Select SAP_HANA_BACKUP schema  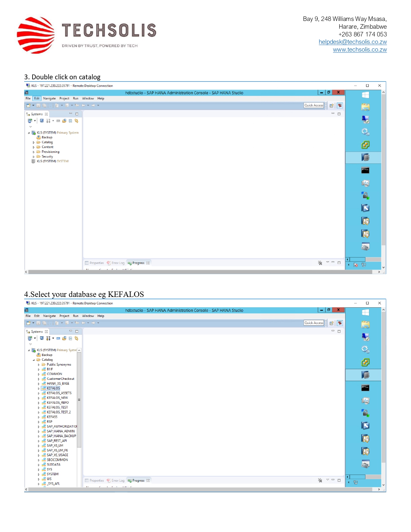(59, 436)
